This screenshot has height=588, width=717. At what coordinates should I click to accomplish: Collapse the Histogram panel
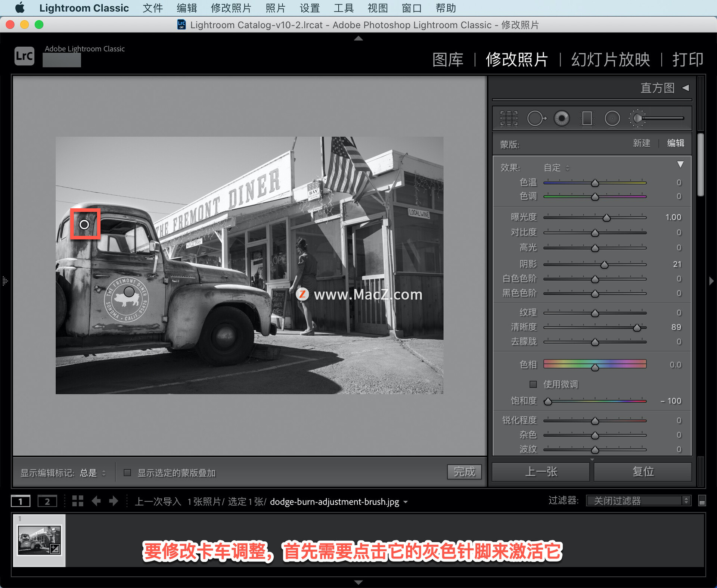click(686, 88)
